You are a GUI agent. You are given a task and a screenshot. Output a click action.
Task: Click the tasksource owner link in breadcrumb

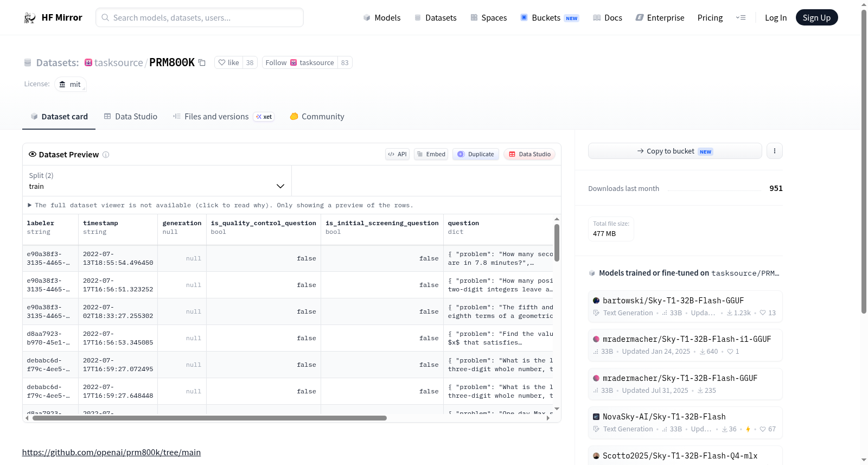click(x=119, y=62)
